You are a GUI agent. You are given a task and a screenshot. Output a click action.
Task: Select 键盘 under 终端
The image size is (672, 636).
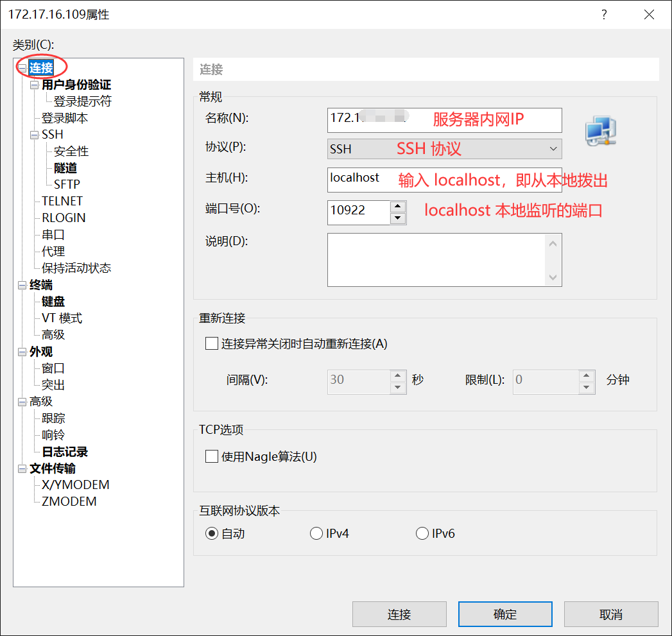point(53,301)
